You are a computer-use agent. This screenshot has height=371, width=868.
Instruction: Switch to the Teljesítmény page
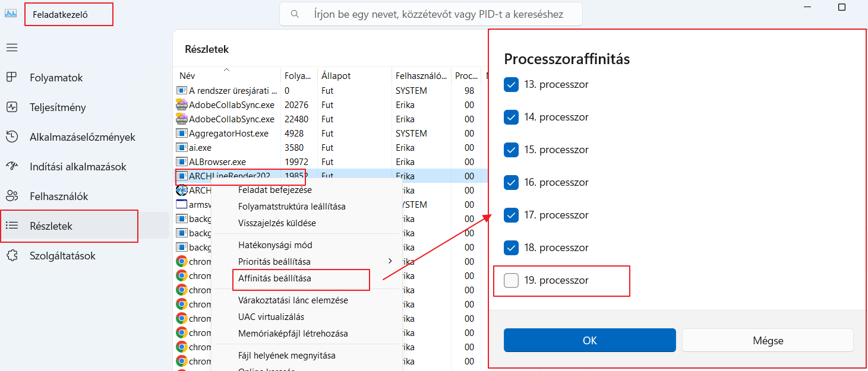point(58,107)
